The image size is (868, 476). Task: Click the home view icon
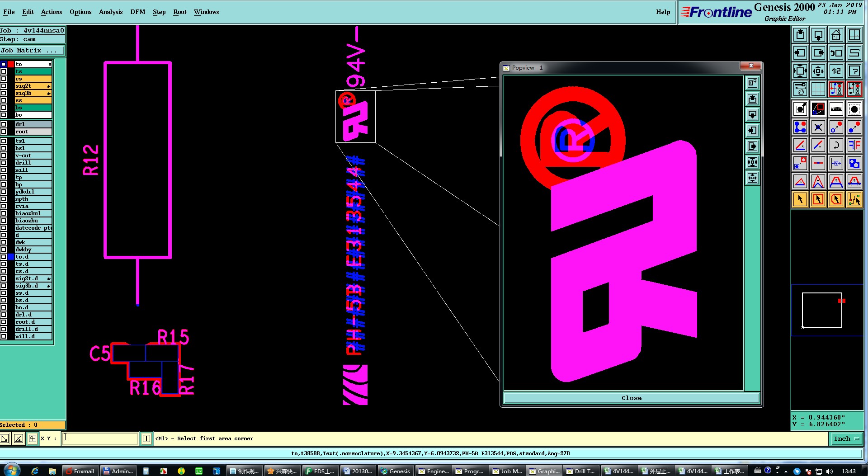[x=836, y=35]
